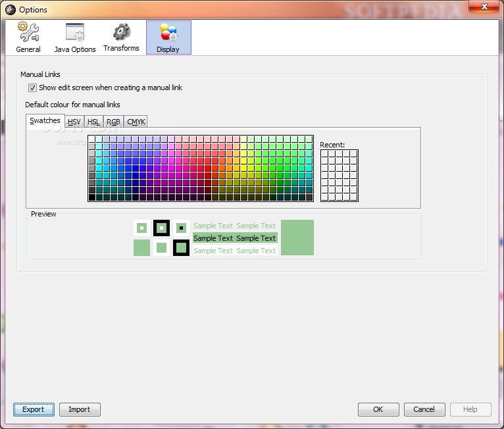Viewport: 504px width, 429px height.
Task: Click the black-bordered green square in the preview's bottom row
Action: click(182, 248)
